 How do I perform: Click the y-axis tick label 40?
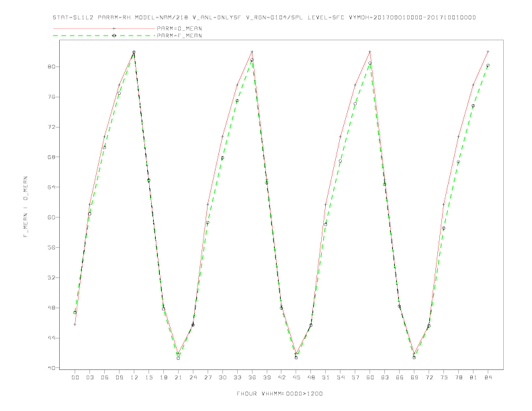[51, 368]
